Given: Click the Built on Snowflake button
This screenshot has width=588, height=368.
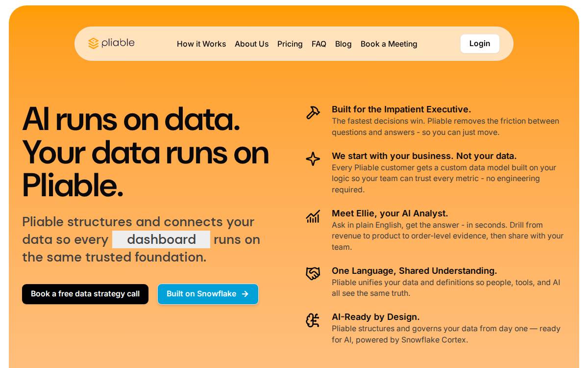Looking at the screenshot, I should coord(208,294).
